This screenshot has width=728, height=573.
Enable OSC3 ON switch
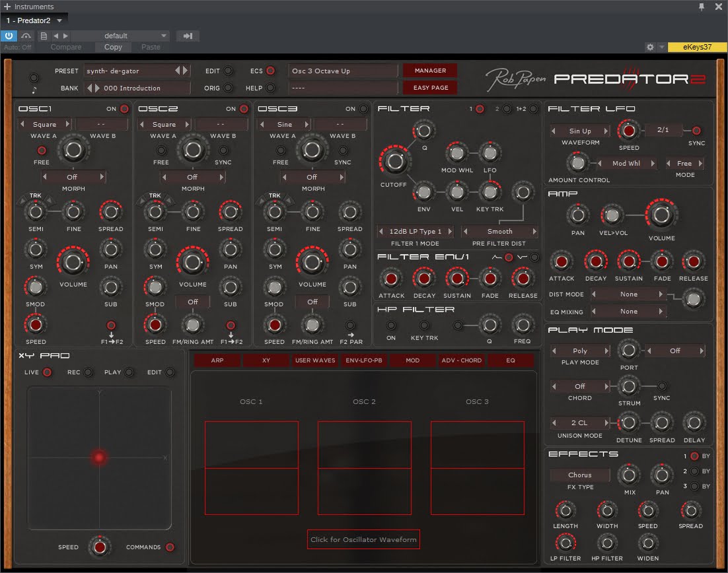click(363, 108)
